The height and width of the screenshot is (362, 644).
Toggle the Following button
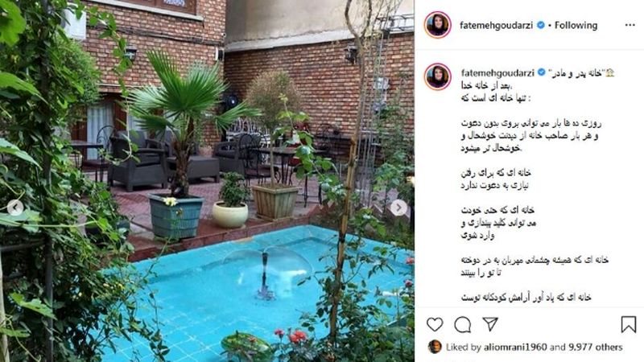(576, 25)
